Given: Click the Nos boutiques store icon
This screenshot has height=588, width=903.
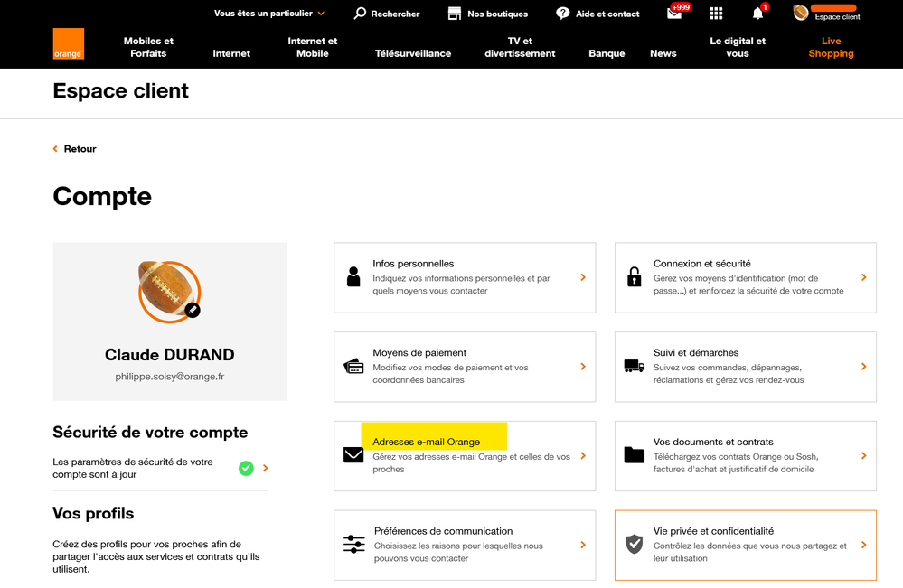Looking at the screenshot, I should [455, 14].
